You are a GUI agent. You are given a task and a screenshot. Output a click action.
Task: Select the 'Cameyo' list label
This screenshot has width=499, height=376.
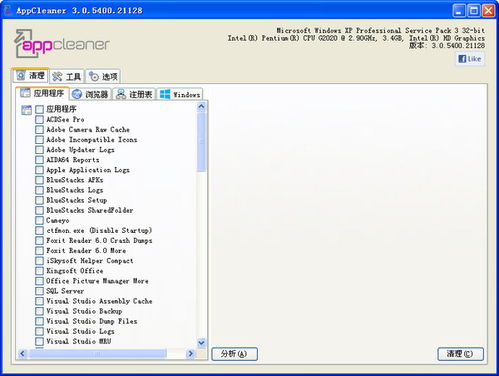coord(58,220)
